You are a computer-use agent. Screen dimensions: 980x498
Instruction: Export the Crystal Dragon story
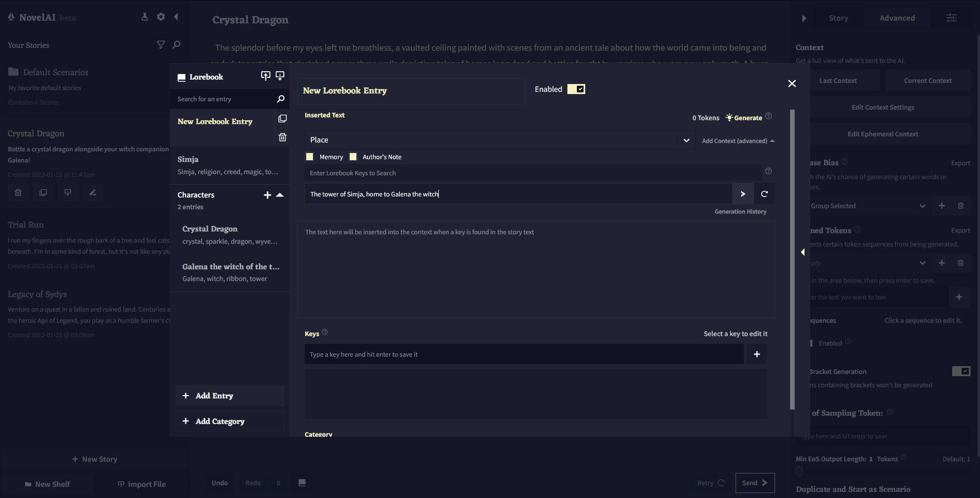tap(68, 193)
